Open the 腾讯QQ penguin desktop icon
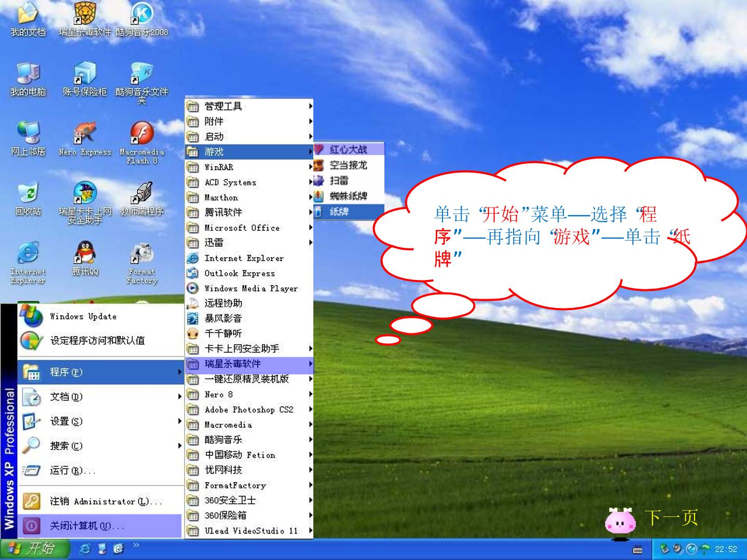Image resolution: width=747 pixels, height=560 pixels. click(85, 258)
